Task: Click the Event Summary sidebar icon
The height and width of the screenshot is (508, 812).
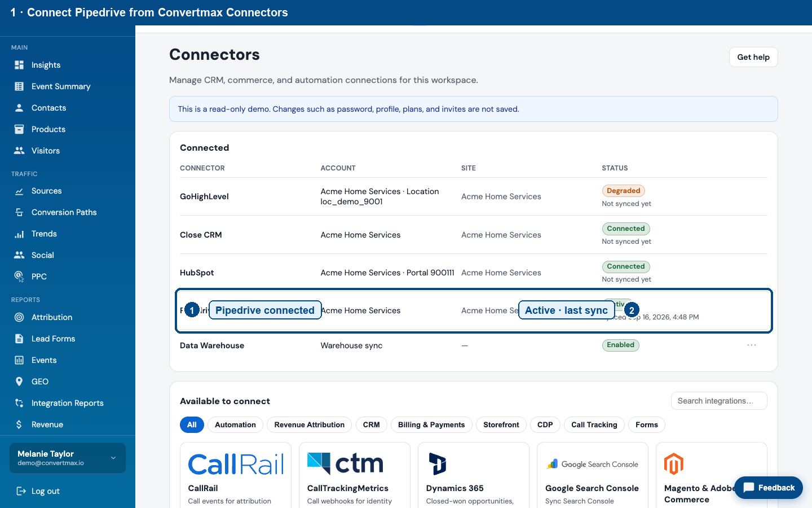Action: click(19, 86)
